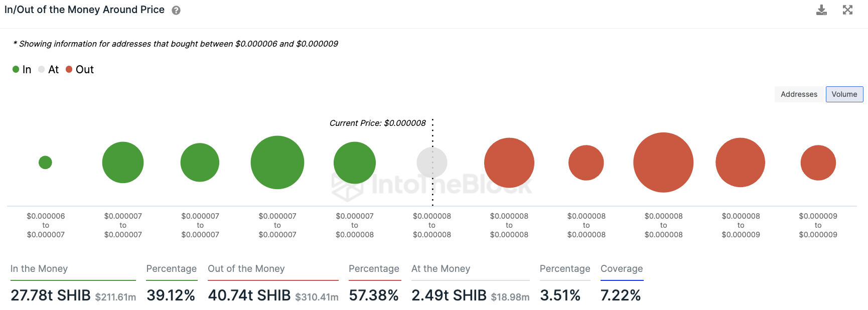Switch to the Addresses view tab
This screenshot has width=868, height=310.
pyautogui.click(x=799, y=94)
